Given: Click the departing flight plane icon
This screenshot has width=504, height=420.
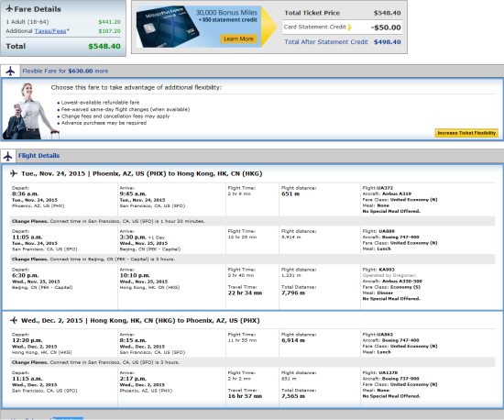Looking at the screenshot, I should [14, 173].
